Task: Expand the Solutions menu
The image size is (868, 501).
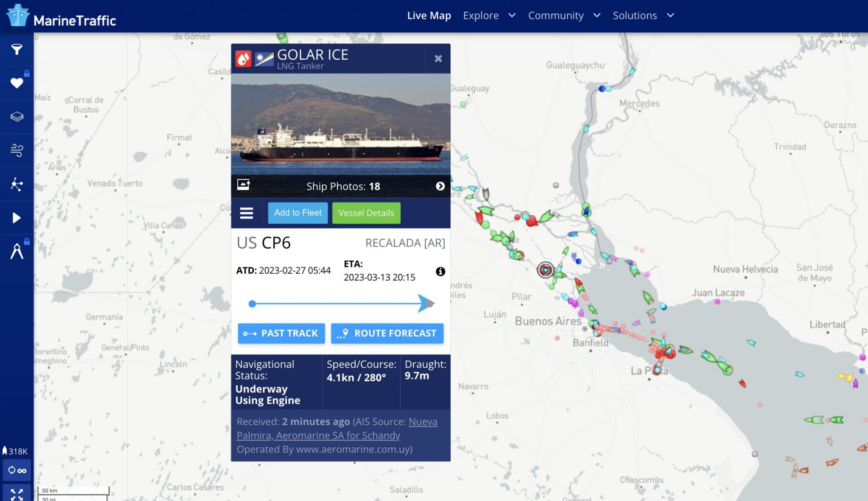Action: tap(643, 15)
